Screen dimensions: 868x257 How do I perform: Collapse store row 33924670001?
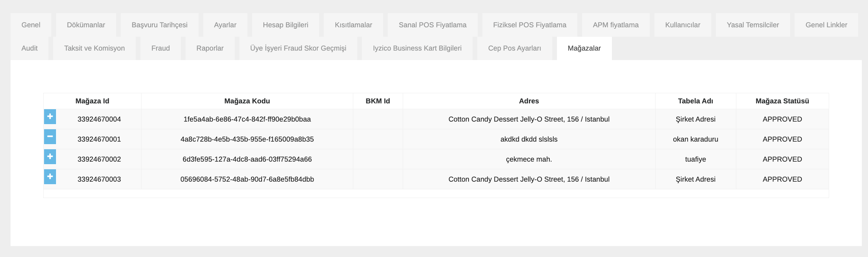(50, 137)
